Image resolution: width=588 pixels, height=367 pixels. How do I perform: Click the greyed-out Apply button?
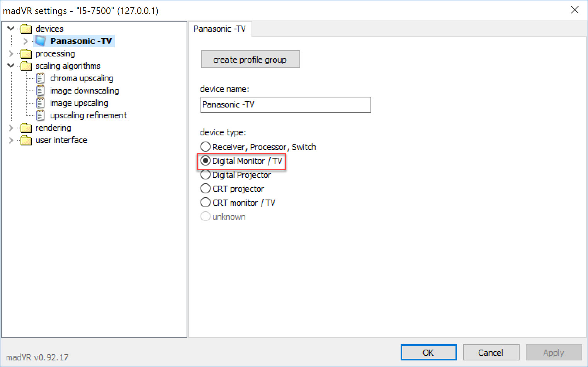[554, 353]
